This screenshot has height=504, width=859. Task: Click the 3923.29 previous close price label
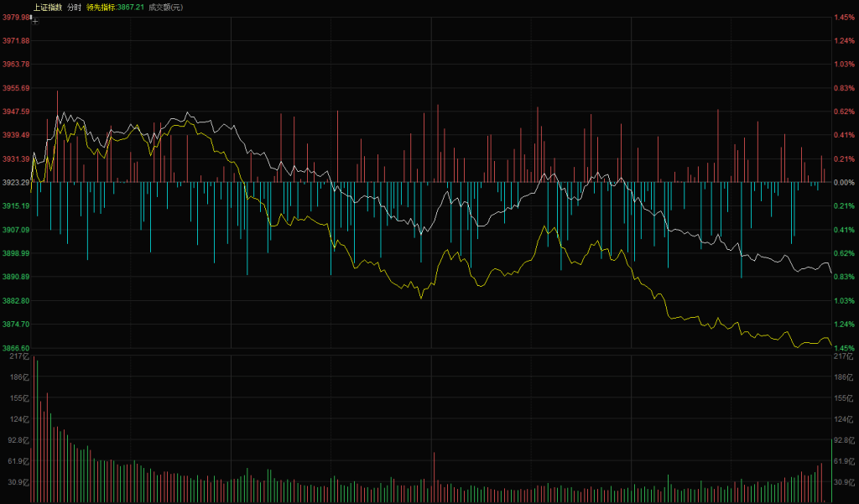tap(15, 182)
